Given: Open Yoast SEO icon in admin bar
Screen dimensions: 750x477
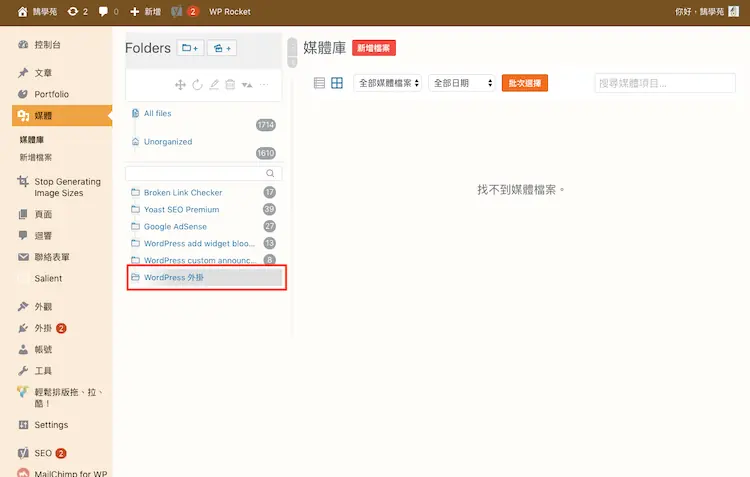Looking at the screenshot, I should pos(177,11).
